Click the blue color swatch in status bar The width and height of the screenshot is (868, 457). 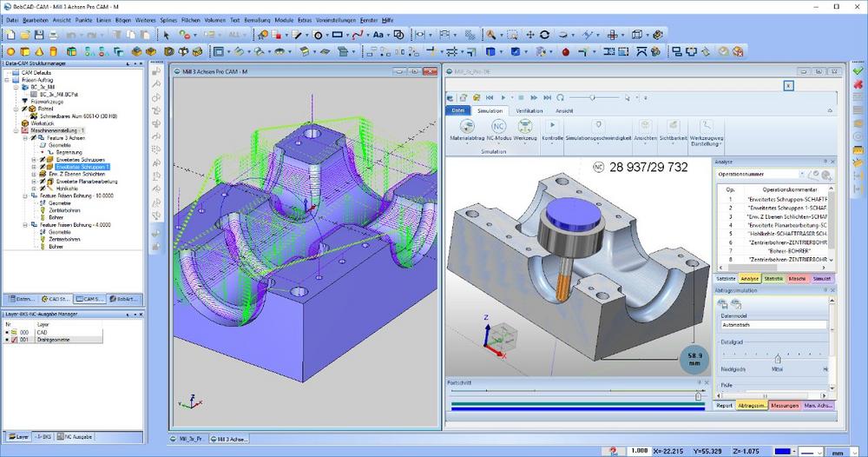782,452
